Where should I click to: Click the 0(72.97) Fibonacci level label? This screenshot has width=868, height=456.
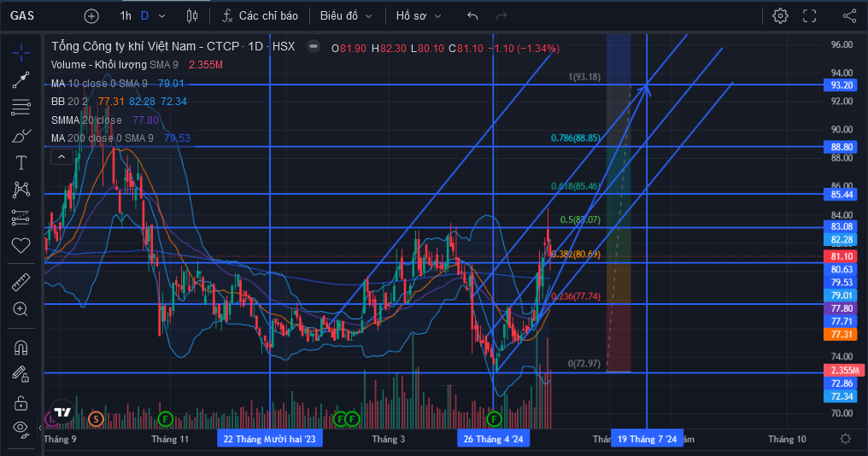point(584,364)
